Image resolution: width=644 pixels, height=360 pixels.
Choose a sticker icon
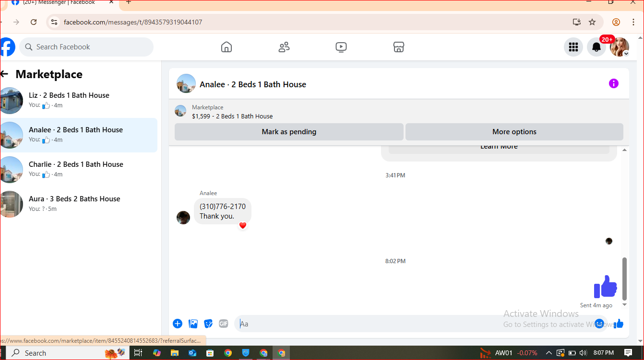click(x=208, y=324)
